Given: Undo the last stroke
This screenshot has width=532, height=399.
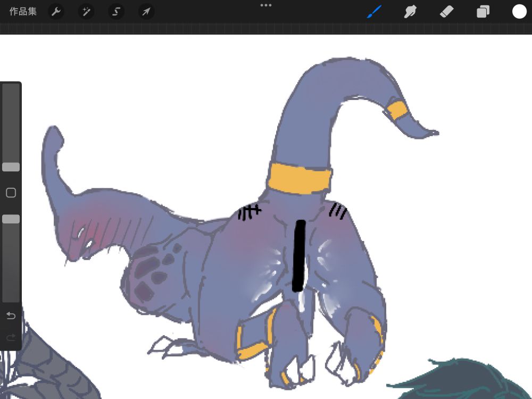Looking at the screenshot, I should 11,316.
